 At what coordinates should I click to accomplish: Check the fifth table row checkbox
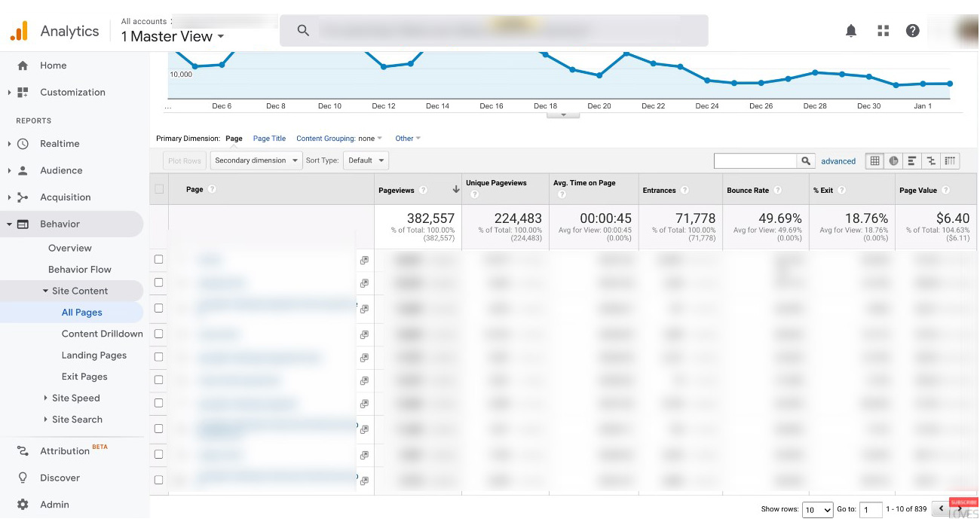(x=158, y=357)
